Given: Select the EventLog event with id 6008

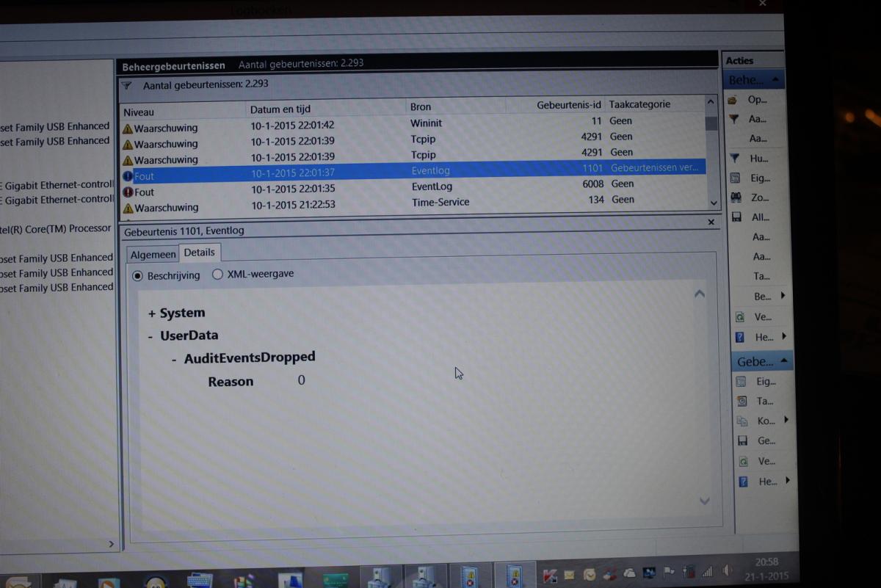Looking at the screenshot, I should [x=414, y=188].
